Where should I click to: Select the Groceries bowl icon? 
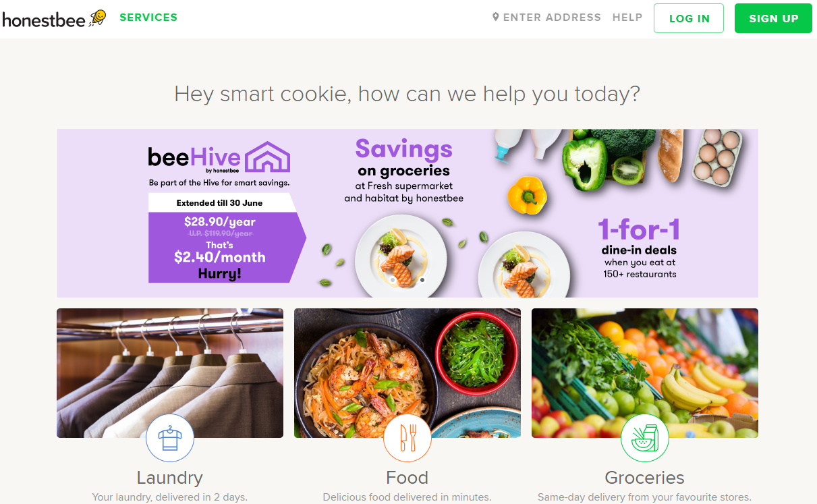645,438
